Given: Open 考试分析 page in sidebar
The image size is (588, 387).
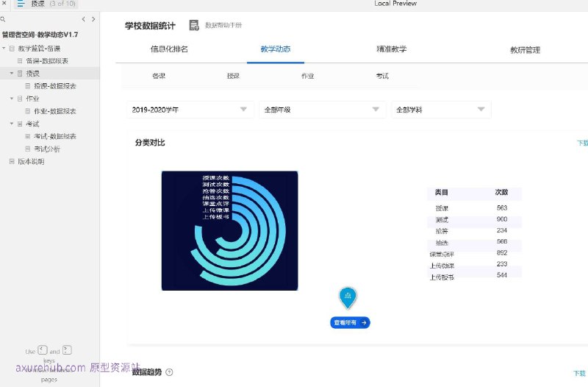Looking at the screenshot, I should click(47, 149).
